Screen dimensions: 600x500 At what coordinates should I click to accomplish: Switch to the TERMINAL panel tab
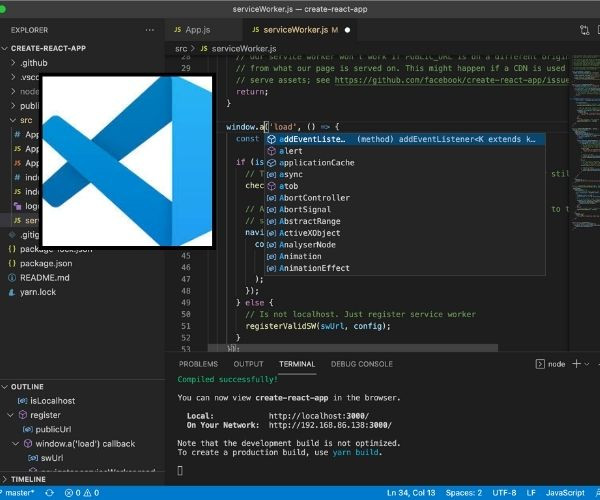(297, 364)
